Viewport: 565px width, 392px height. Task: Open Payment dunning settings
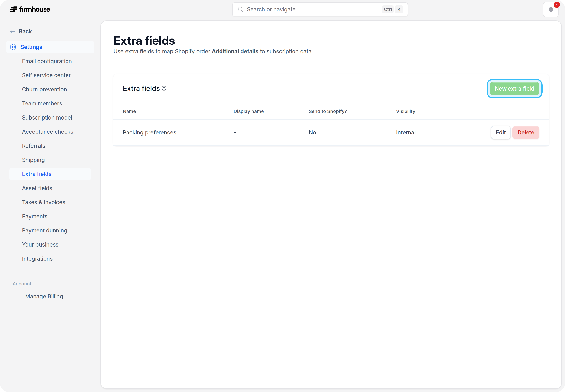coord(45,231)
